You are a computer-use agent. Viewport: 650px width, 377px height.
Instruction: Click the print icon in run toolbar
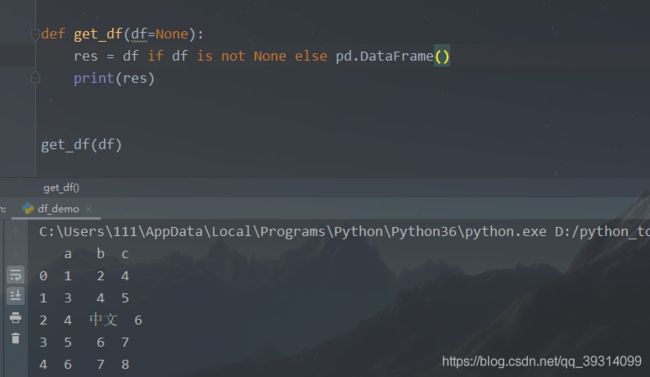click(16, 318)
